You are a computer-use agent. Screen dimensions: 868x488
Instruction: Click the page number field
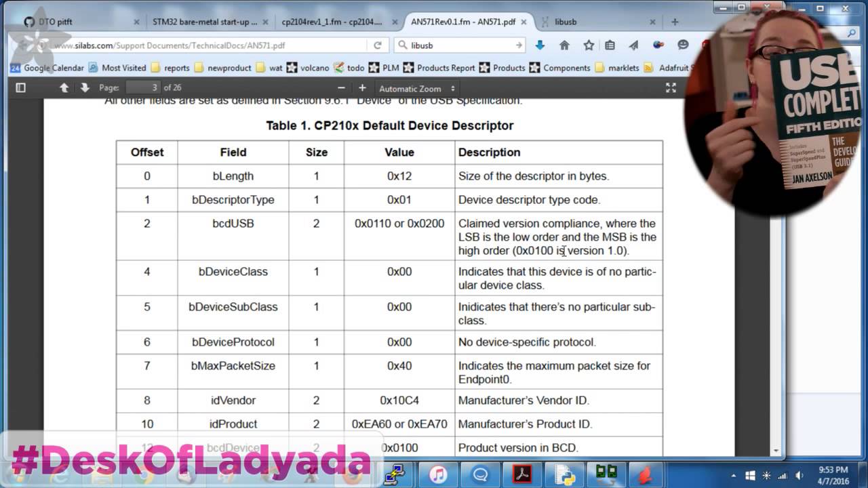[x=142, y=87]
